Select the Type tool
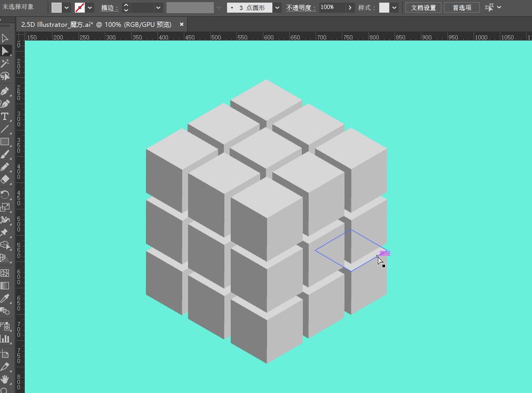This screenshot has width=532, height=393. click(5, 116)
